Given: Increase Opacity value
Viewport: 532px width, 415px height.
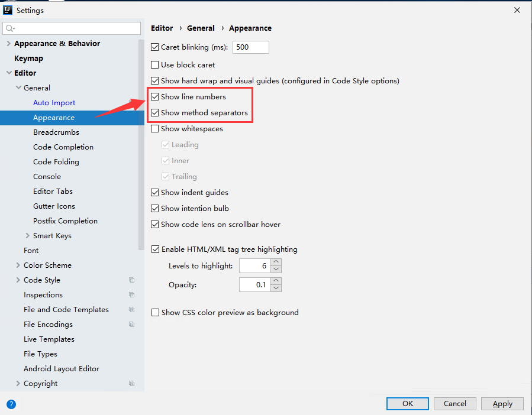Looking at the screenshot, I should [276, 281].
